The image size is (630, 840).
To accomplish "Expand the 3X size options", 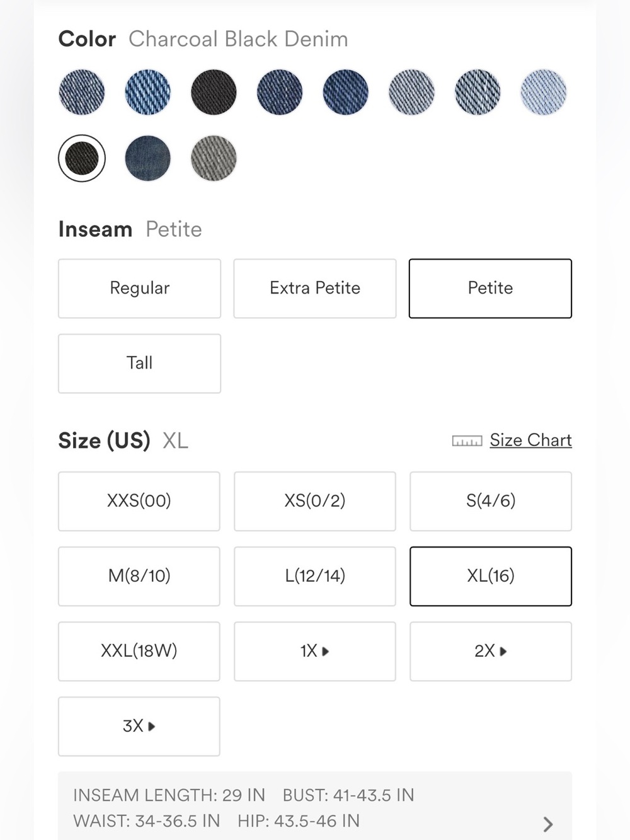I will coord(139,727).
